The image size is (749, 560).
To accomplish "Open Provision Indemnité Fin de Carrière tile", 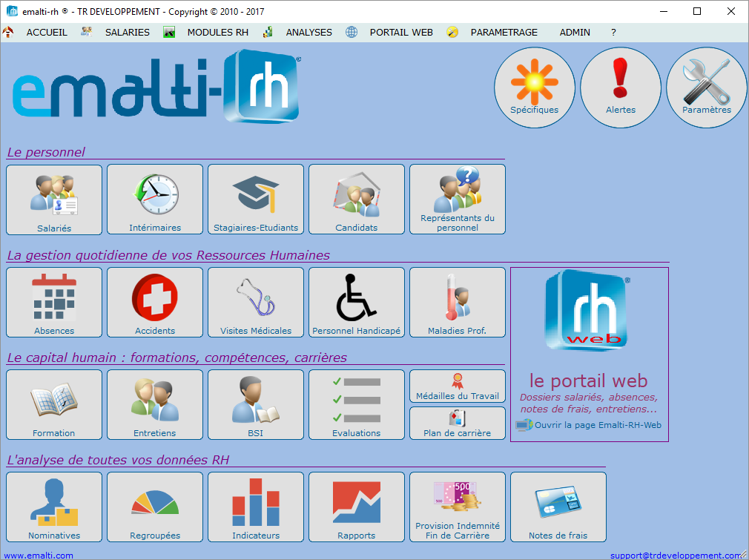I will pyautogui.click(x=457, y=507).
